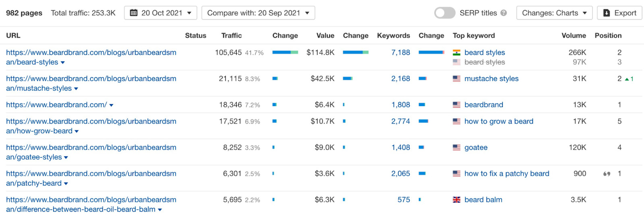Open the Changes: Charts dropdown
The image size is (644, 216).
point(554,13)
